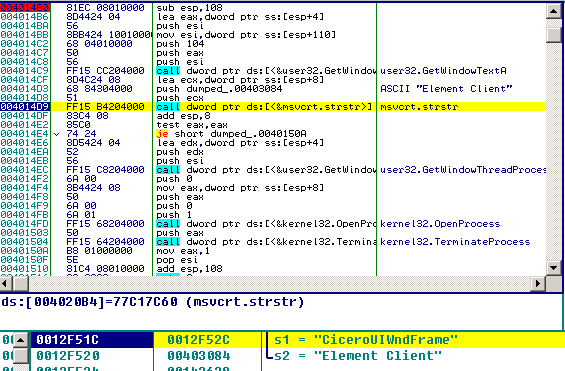
Task: Select address 00401504 row
Action: pos(25,242)
